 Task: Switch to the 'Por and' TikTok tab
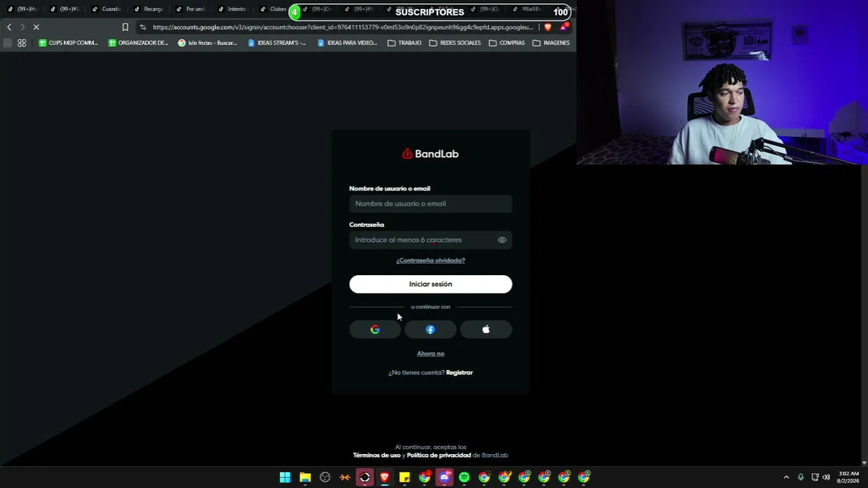click(191, 9)
